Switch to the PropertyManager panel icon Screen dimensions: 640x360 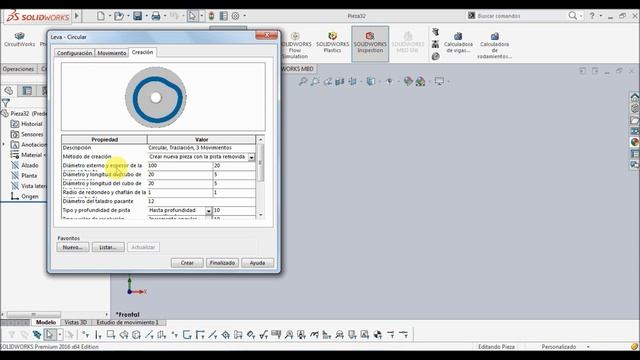click(x=27, y=91)
